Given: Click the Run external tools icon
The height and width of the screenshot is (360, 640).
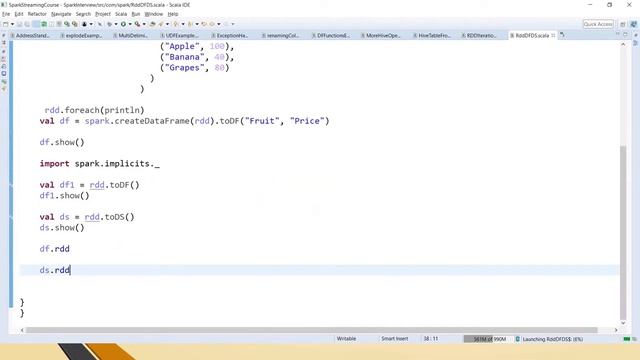Looking at the screenshot, I should click(138, 24).
